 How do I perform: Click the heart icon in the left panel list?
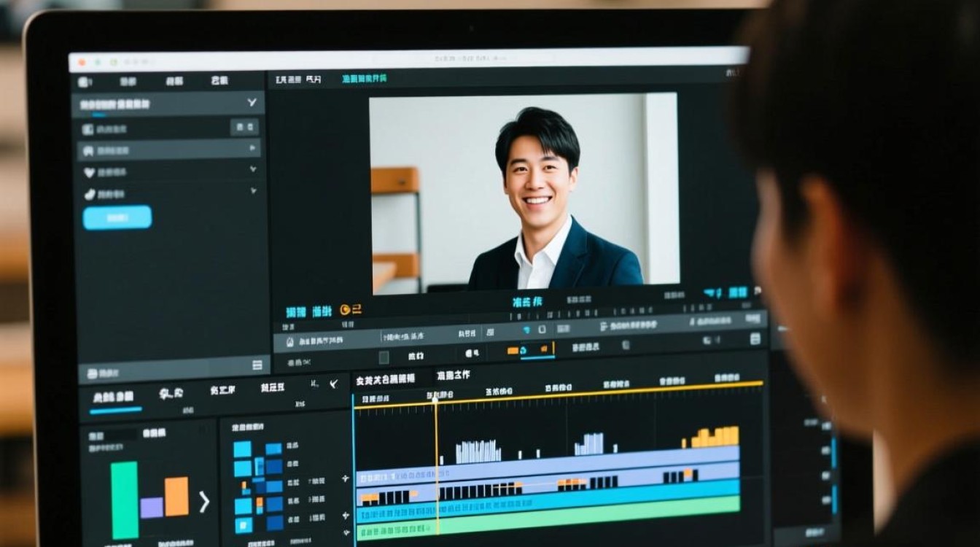(x=89, y=173)
